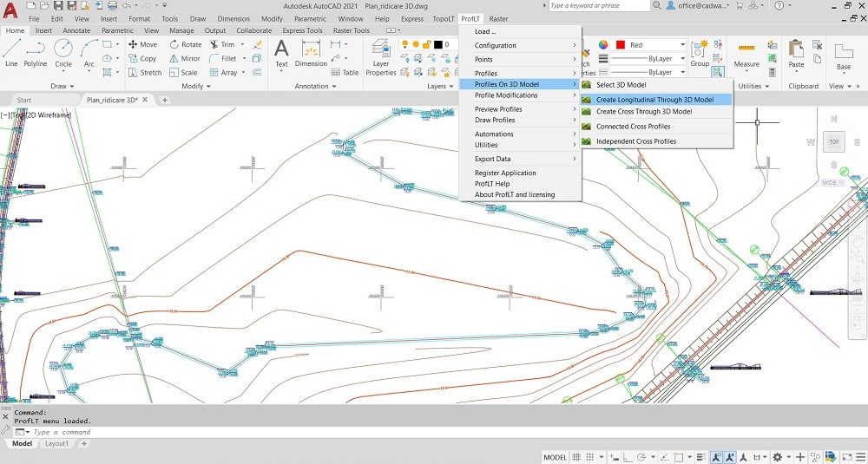Expand the Draw panel

point(62,86)
